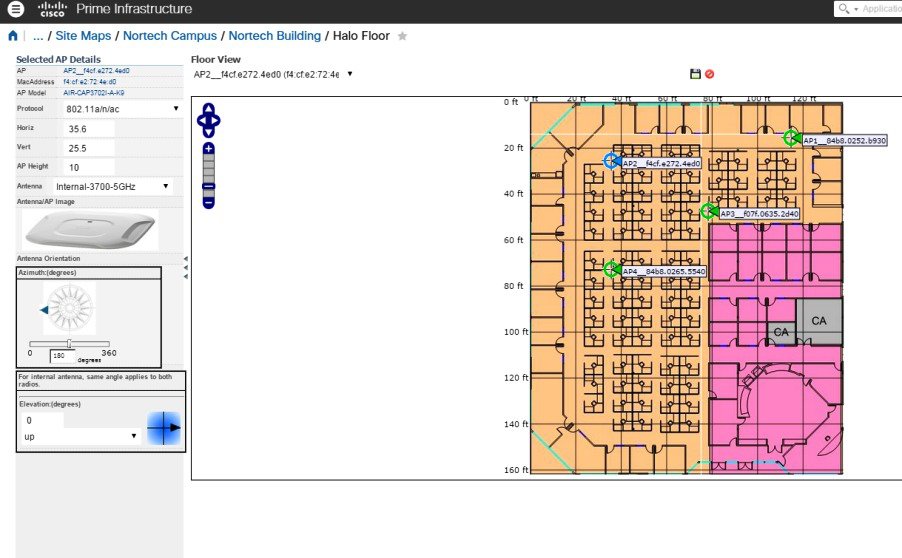Click the AP Height field
The width and height of the screenshot is (902, 558).
(x=89, y=167)
